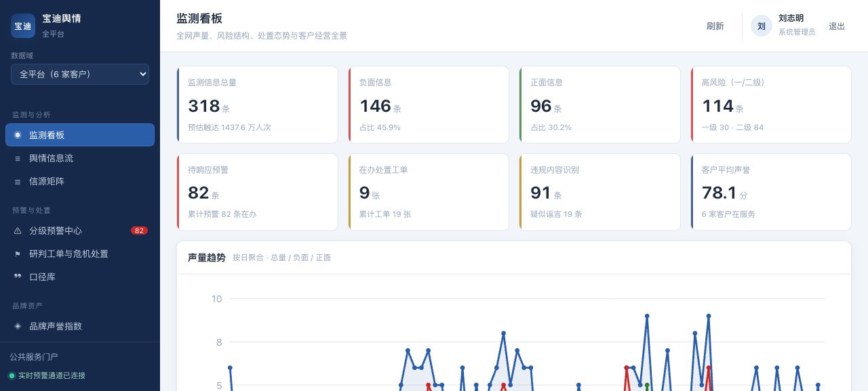Screen dimensions: 868x391
Task: Click the 监测信息总量 card label
Action: coord(212,83)
